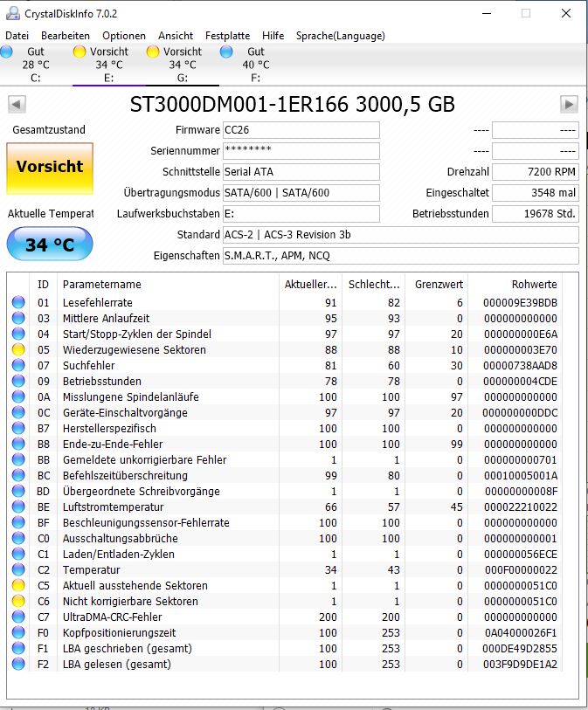Click yellow dot for Aktuell ausstehende Sektoren
The height and width of the screenshot is (710, 588).
[18, 585]
